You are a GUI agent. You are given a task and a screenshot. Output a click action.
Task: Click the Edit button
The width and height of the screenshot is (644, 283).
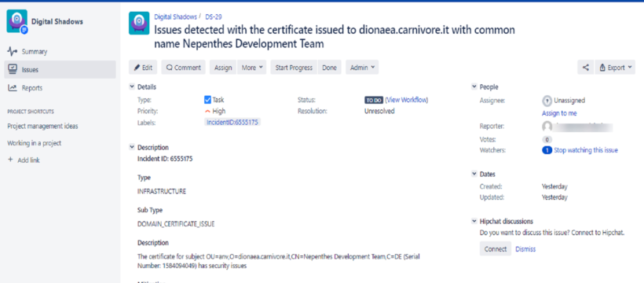(143, 68)
